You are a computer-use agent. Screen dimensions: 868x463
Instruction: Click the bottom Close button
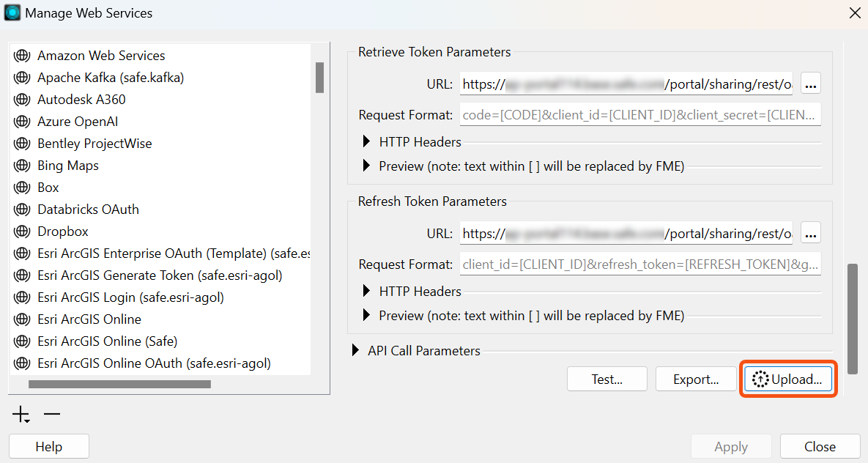[x=820, y=446]
